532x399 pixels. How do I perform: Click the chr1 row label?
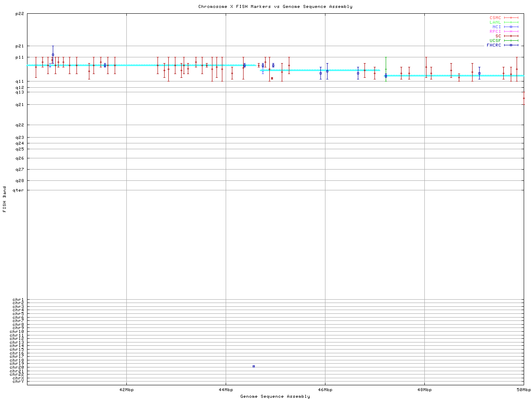click(18, 300)
